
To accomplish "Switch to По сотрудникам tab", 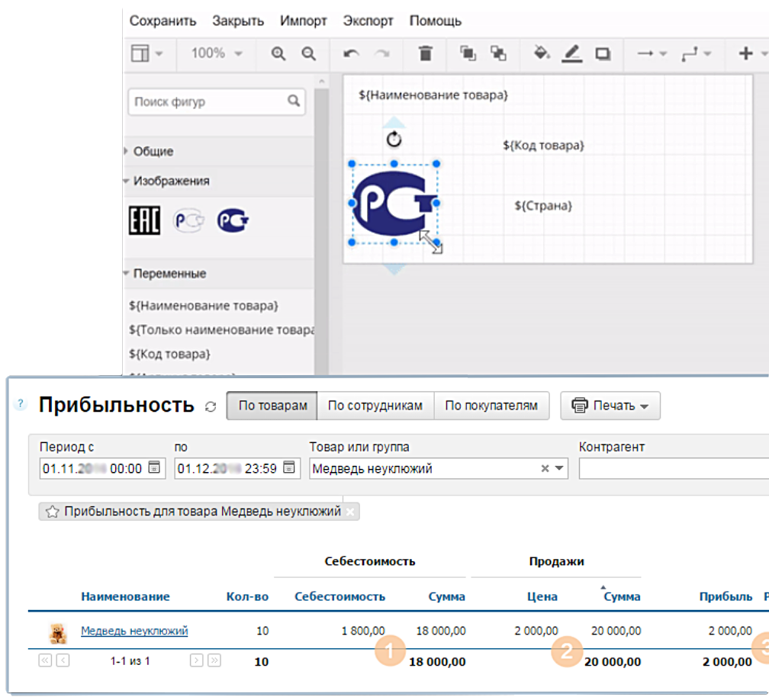I will (x=375, y=406).
